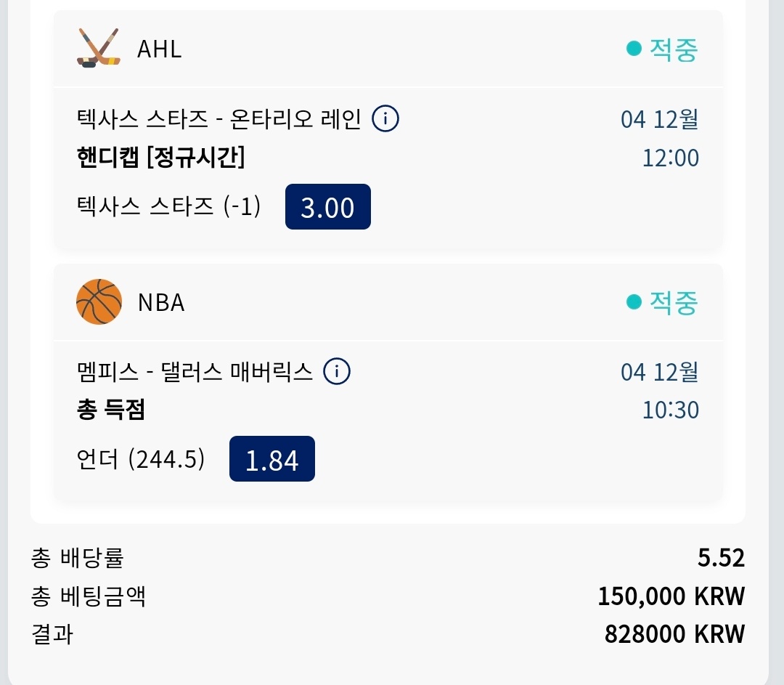784x685 pixels.
Task: Click the 핸디캡 [정규시간] market label
Action: click(x=160, y=158)
